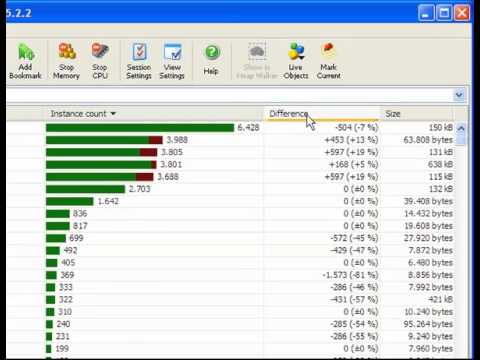
Task: Click the vertical scrollbar thumb
Action: pyautogui.click(x=461, y=139)
